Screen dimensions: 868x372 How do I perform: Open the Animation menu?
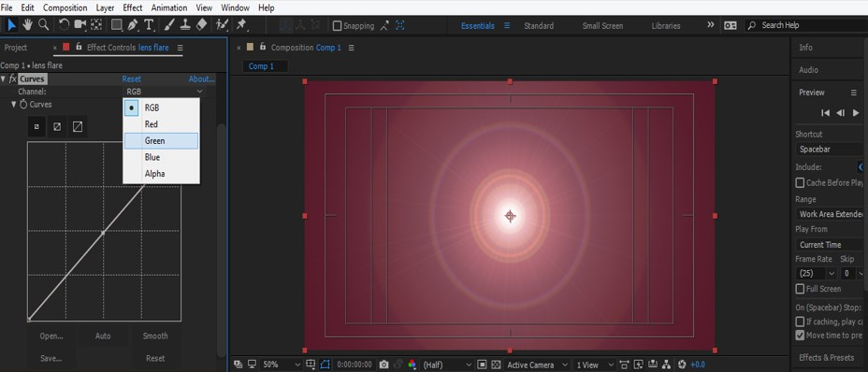(x=169, y=7)
